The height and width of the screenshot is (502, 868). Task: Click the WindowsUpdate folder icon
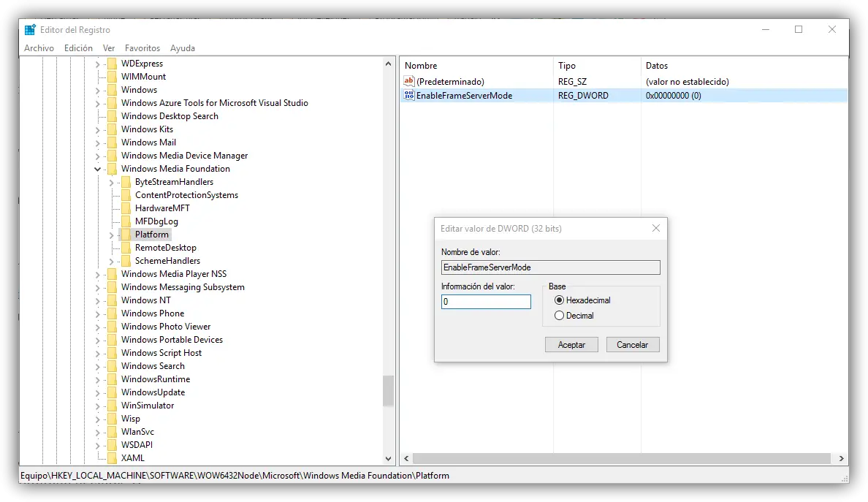tap(113, 392)
